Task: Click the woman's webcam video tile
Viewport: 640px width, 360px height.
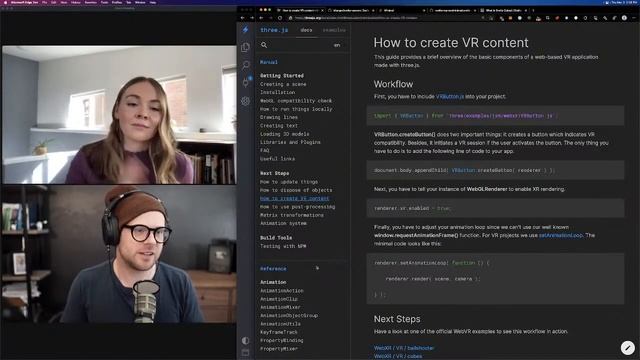Action: (x=119, y=115)
